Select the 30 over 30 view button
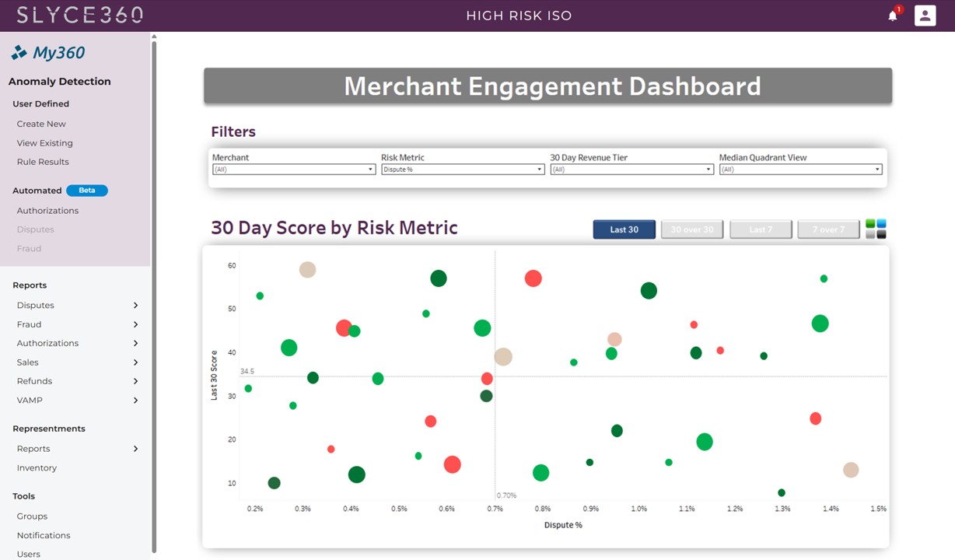This screenshot has width=955, height=560. click(x=692, y=229)
